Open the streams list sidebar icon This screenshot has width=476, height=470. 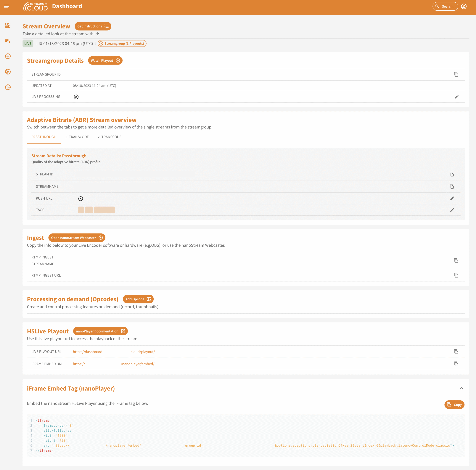8,41
